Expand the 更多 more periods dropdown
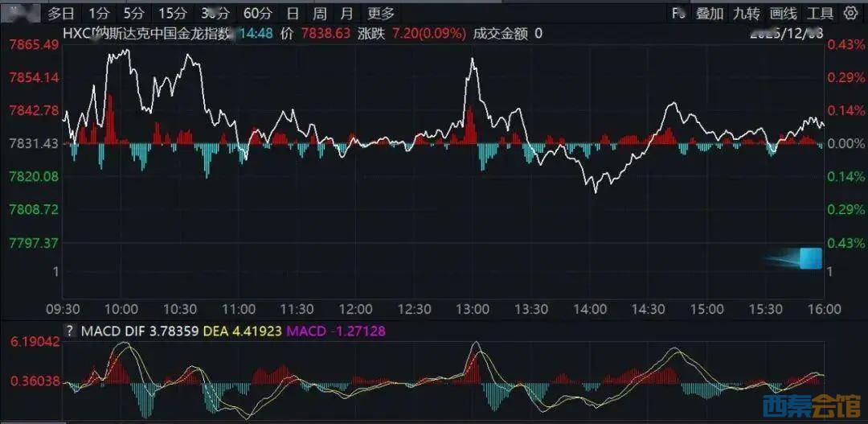868x424 pixels. coord(381,13)
